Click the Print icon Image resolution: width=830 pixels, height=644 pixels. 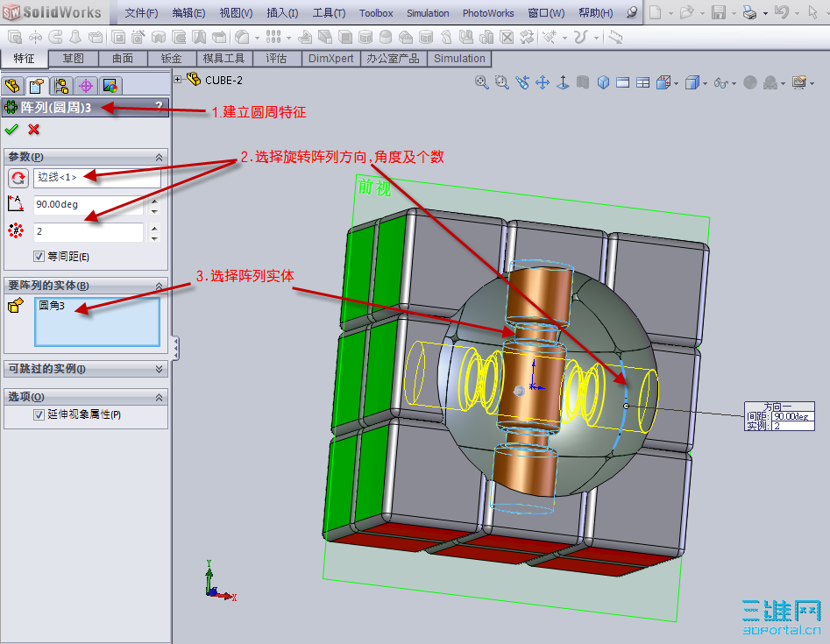pos(749,12)
